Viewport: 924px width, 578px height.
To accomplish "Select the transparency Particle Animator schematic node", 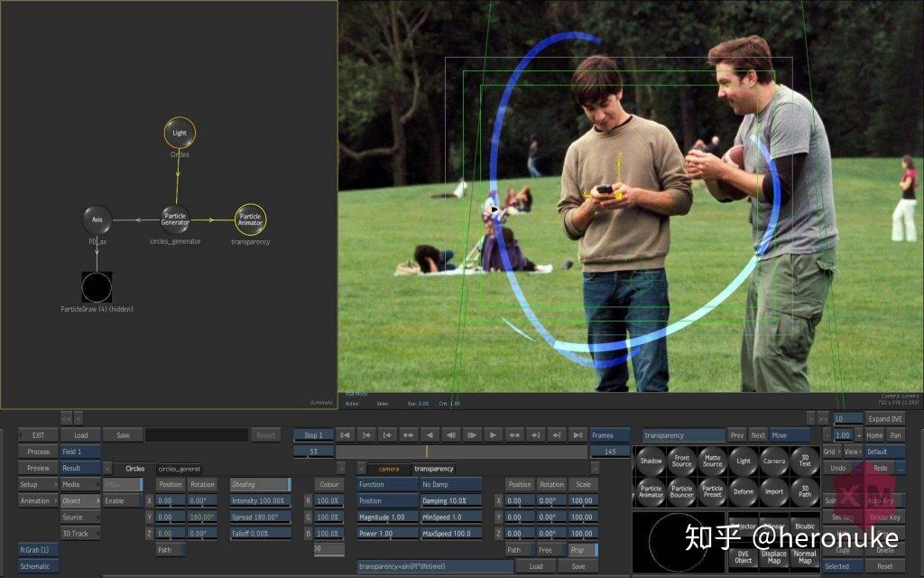I will pyautogui.click(x=250, y=219).
